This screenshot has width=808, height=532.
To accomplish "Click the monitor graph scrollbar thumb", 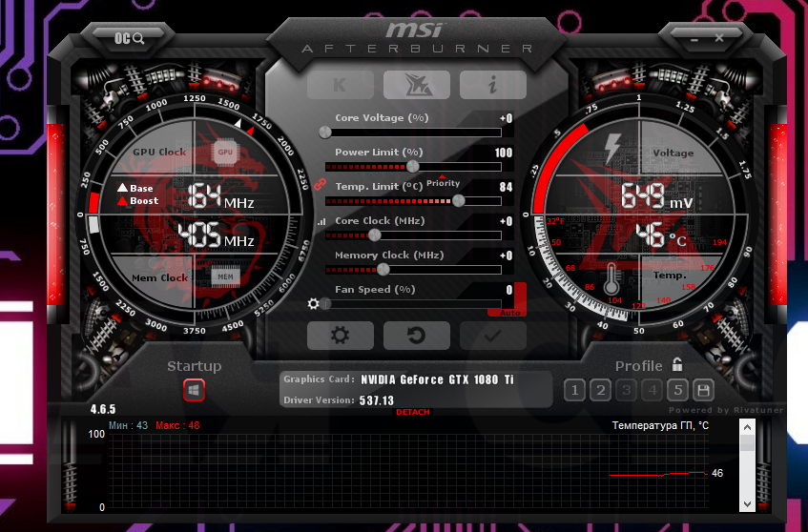I will tap(747, 443).
